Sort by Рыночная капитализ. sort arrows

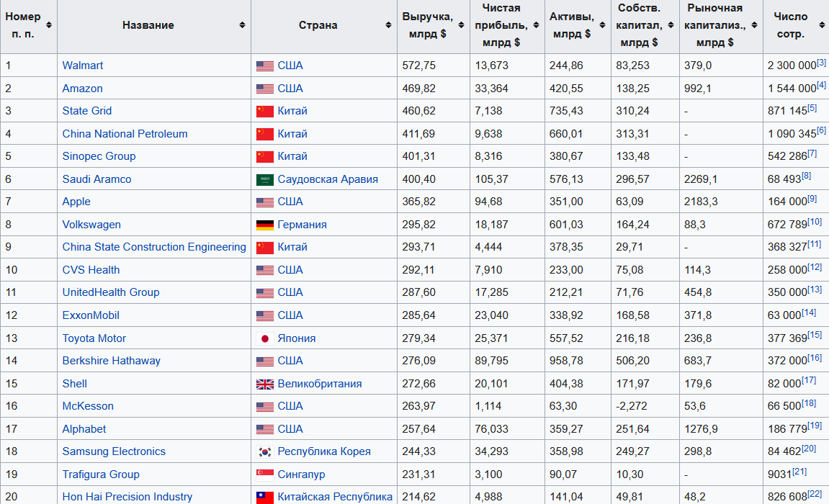coord(754,25)
